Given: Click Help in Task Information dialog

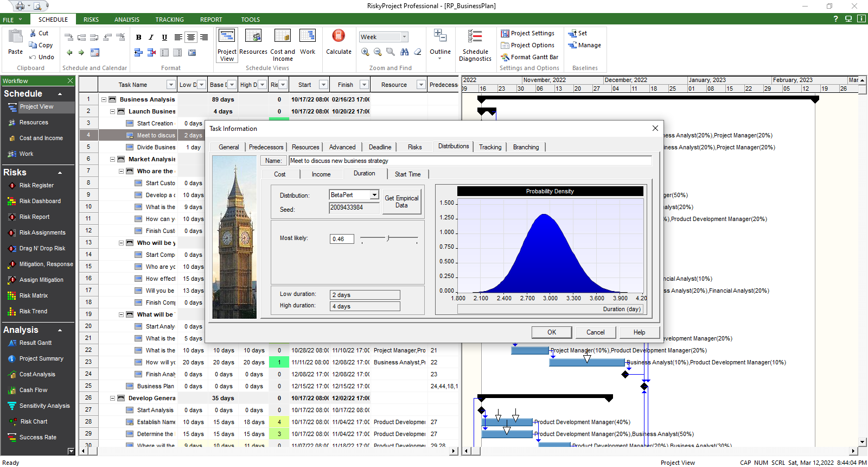Looking at the screenshot, I should (x=639, y=332).
